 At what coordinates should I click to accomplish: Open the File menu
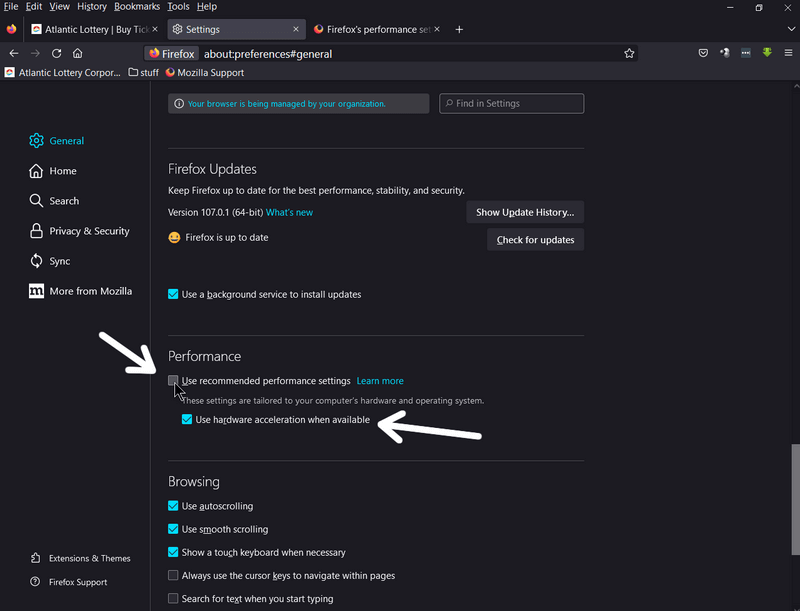[11, 7]
